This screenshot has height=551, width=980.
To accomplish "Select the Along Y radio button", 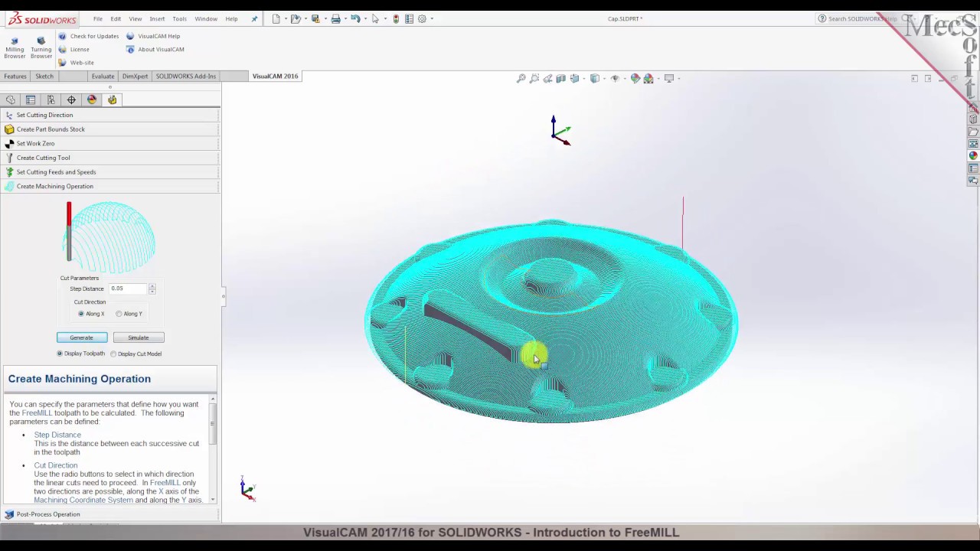I will click(x=119, y=314).
